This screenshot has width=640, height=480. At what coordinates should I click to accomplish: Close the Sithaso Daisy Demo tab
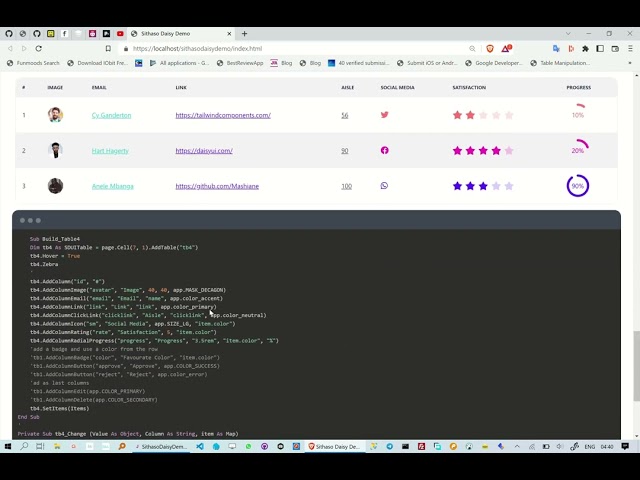point(229,34)
